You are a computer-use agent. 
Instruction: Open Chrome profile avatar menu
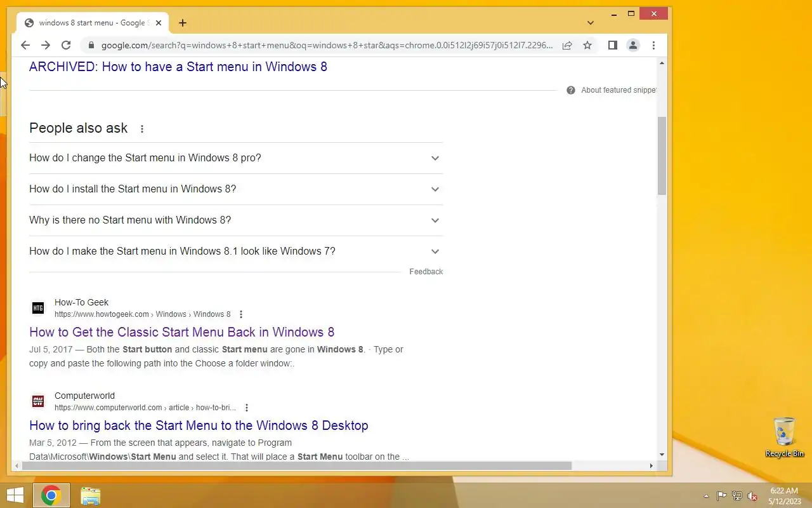pos(633,45)
